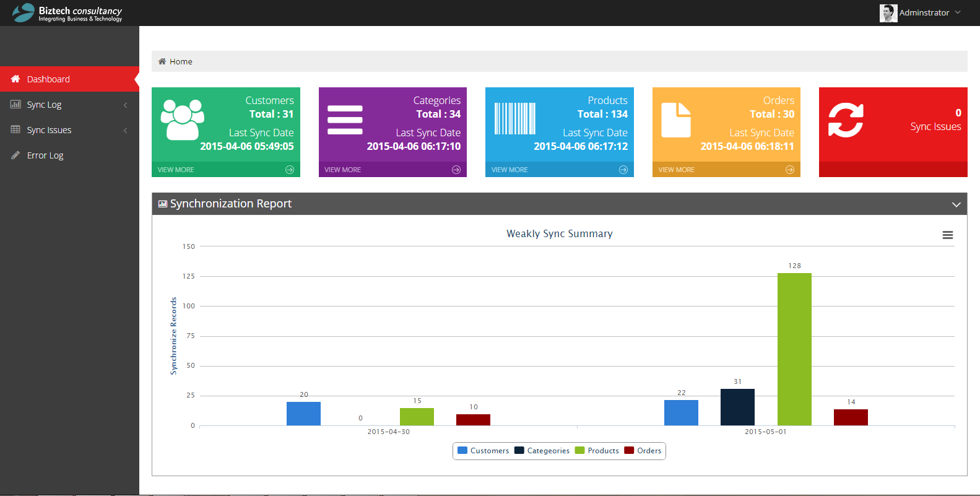Click the Orders document file icon
The height and width of the screenshot is (496, 980).
click(x=676, y=120)
